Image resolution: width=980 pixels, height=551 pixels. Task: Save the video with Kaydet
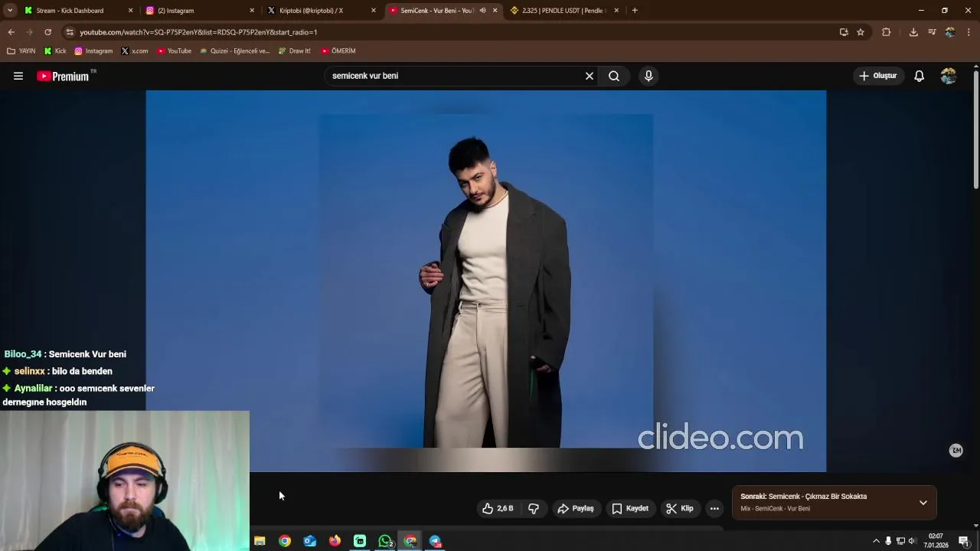click(630, 508)
